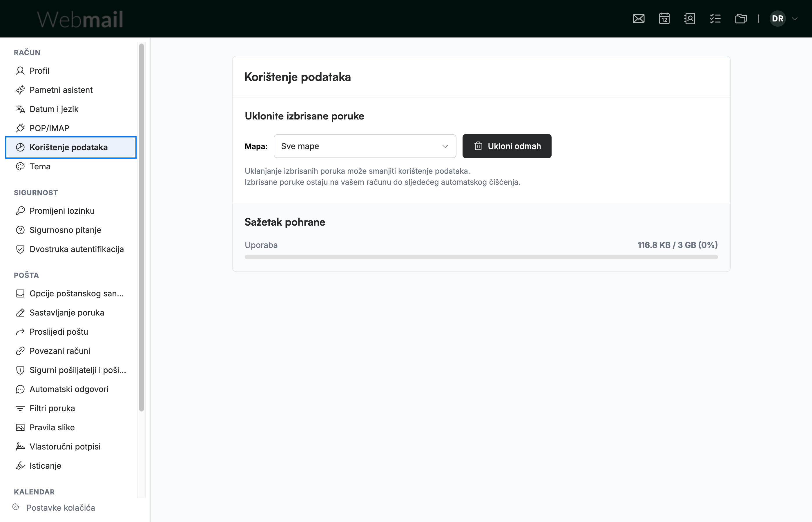Open Datum i jezik settings
812x522 pixels.
click(71, 109)
